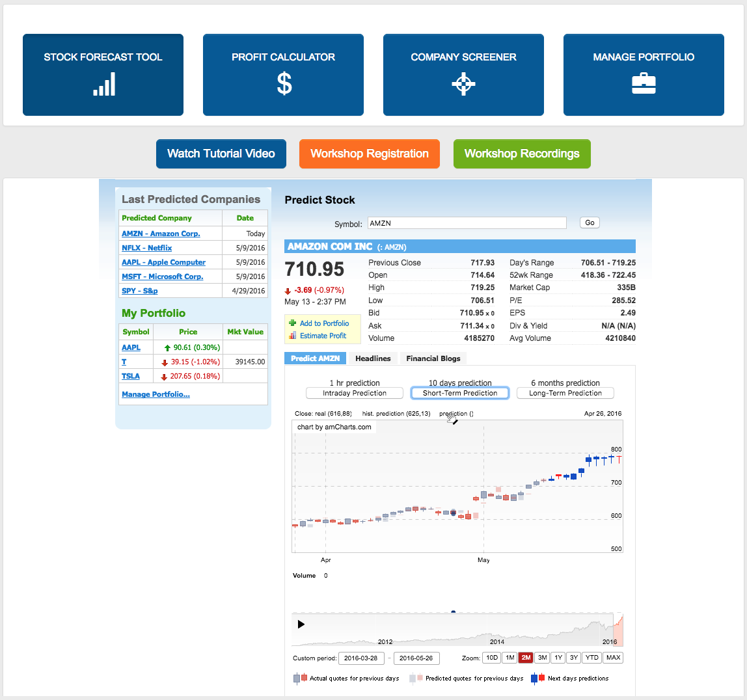Click the red down arrow next to -3.69
Screen dimensions: 747x700
coord(288,291)
